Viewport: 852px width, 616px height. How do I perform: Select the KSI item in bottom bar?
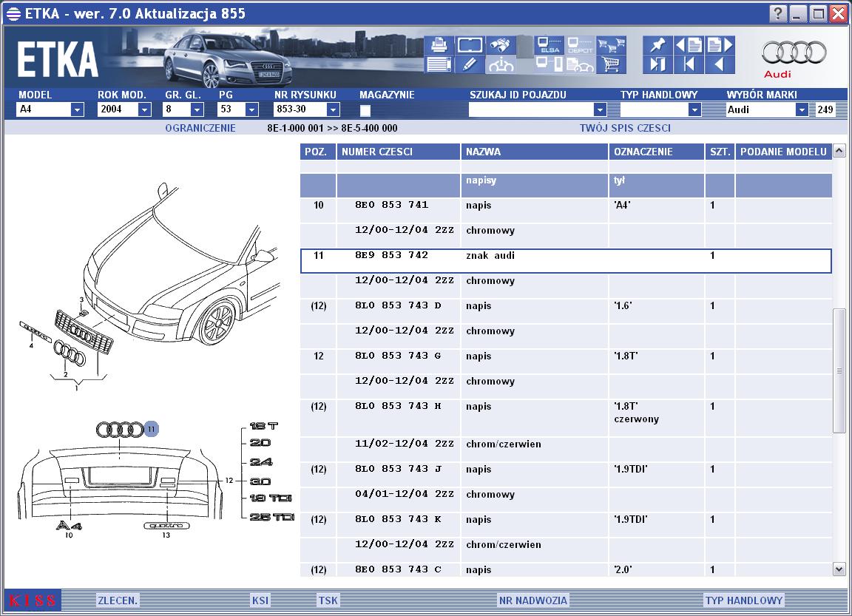click(260, 600)
